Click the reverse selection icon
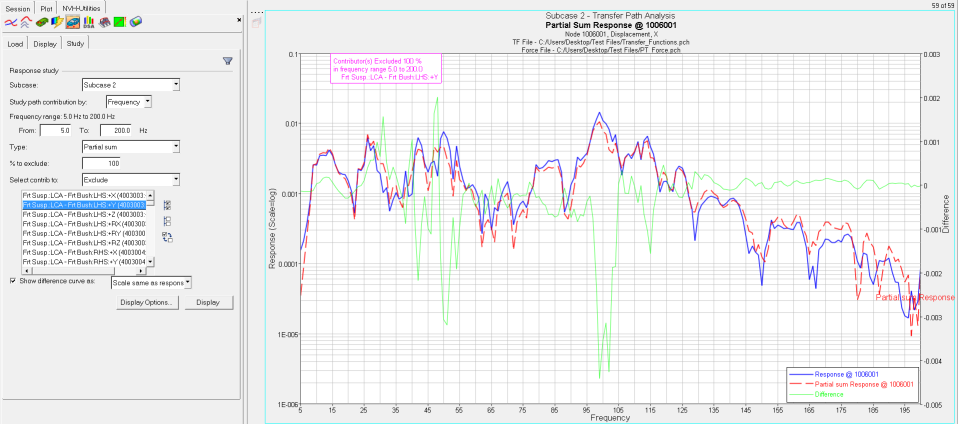 tap(167, 237)
